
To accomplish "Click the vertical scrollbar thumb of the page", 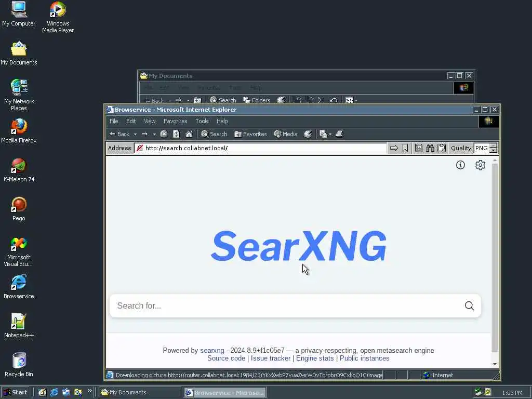I will (495, 258).
